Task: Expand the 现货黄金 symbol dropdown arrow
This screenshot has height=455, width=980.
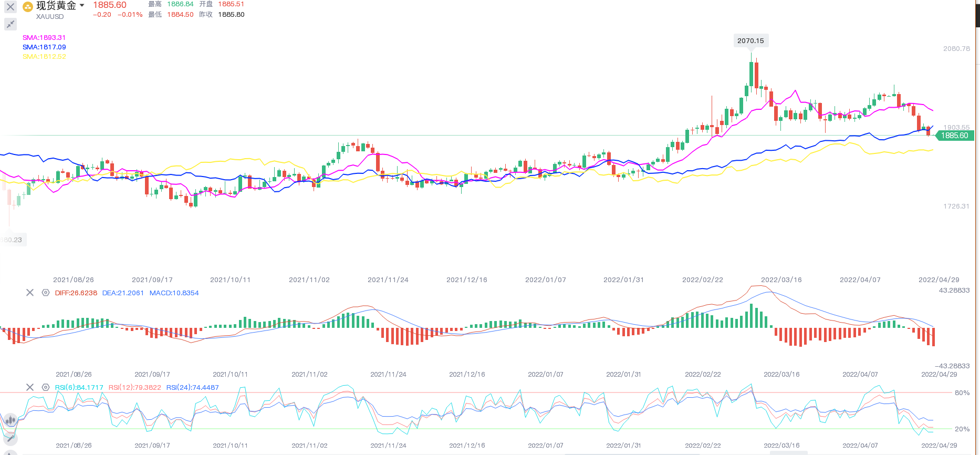Action: [x=82, y=6]
